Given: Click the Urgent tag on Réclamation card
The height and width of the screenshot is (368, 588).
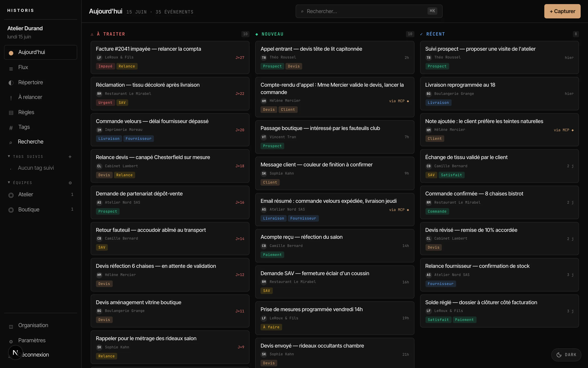Looking at the screenshot, I should [x=105, y=103].
